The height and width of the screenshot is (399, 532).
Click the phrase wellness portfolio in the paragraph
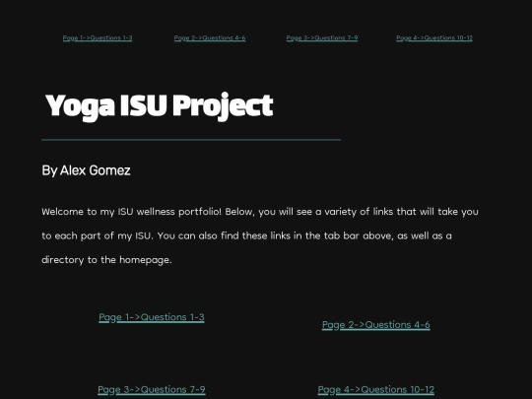tap(178, 212)
